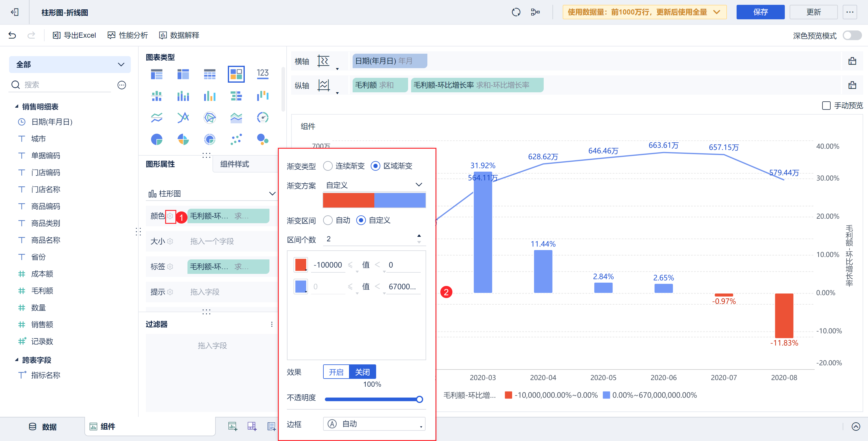Choose the scatter plot chart icon
Viewport: 868px width, 441px height.
coord(236,139)
